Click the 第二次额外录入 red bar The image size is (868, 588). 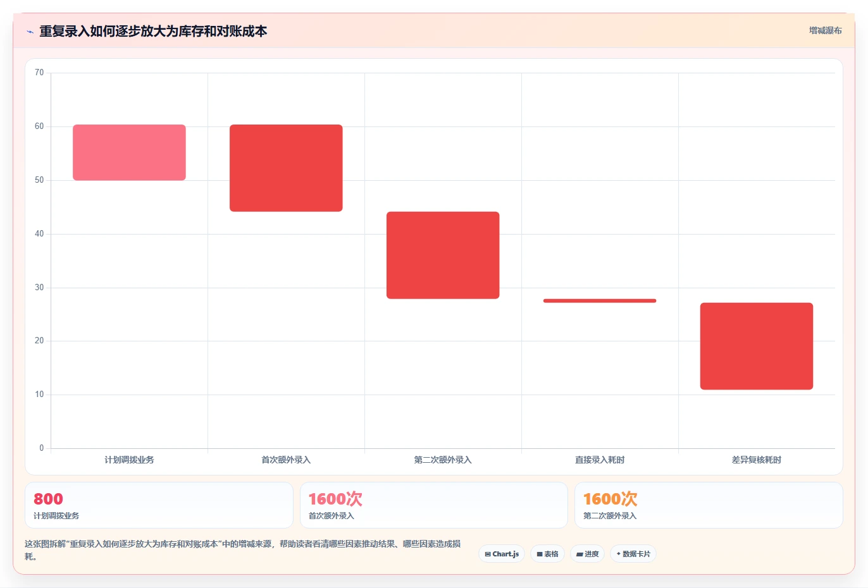tap(443, 255)
